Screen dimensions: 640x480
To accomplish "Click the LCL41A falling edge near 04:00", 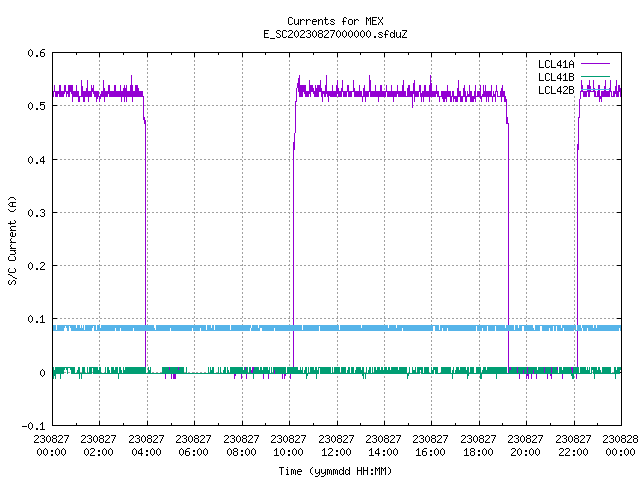I will (x=145, y=245).
